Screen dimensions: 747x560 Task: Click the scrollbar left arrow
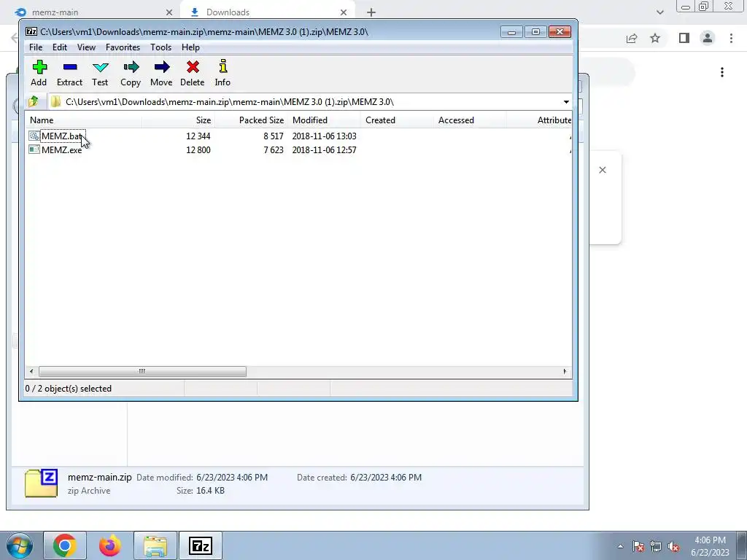pyautogui.click(x=31, y=371)
